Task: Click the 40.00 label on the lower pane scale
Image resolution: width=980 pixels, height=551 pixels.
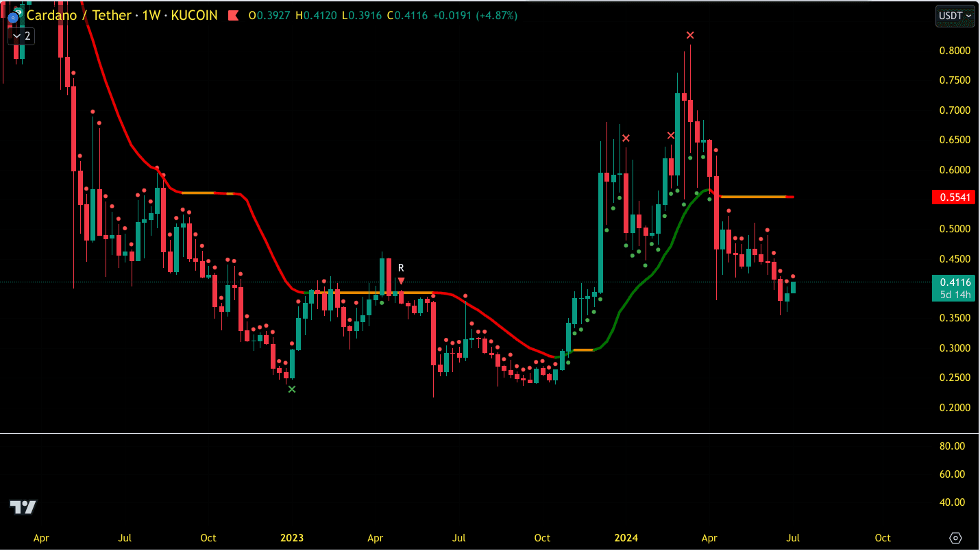Action: (x=952, y=502)
